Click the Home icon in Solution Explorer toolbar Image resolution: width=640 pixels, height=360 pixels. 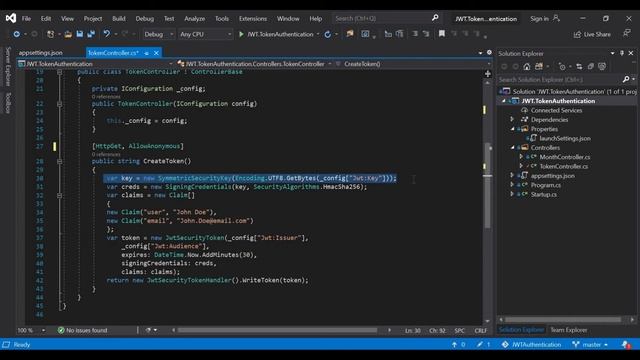[x=527, y=66]
